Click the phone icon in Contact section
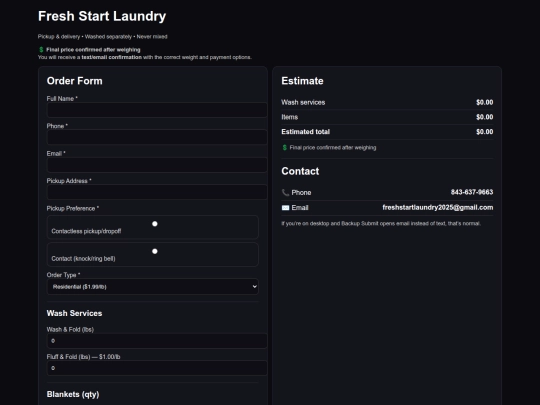This screenshot has height=405, width=540. pos(285,193)
